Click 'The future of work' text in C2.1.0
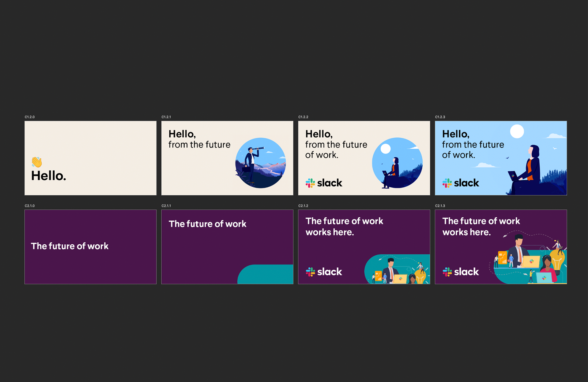 70,246
